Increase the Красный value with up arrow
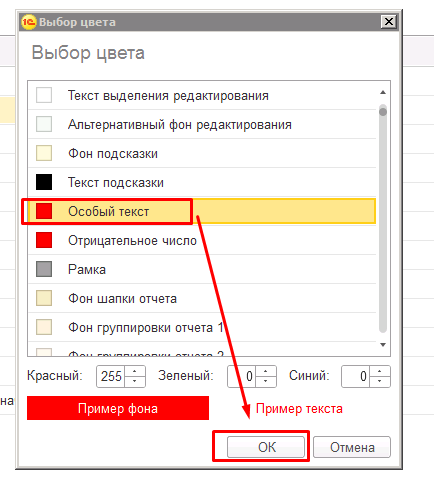Viewport: 434px width, 486px height. click(135, 371)
